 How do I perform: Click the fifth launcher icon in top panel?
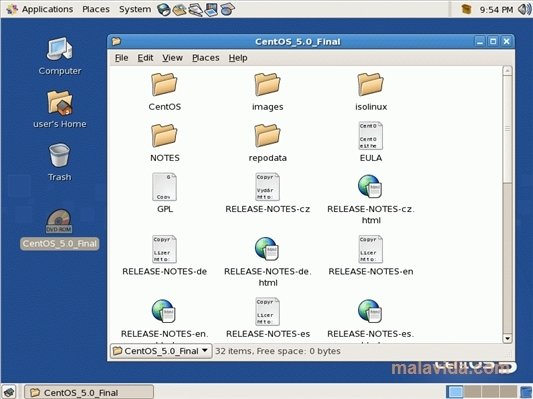227,9
